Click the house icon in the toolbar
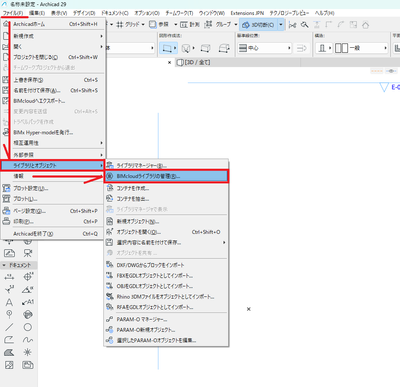 [x=366, y=25]
